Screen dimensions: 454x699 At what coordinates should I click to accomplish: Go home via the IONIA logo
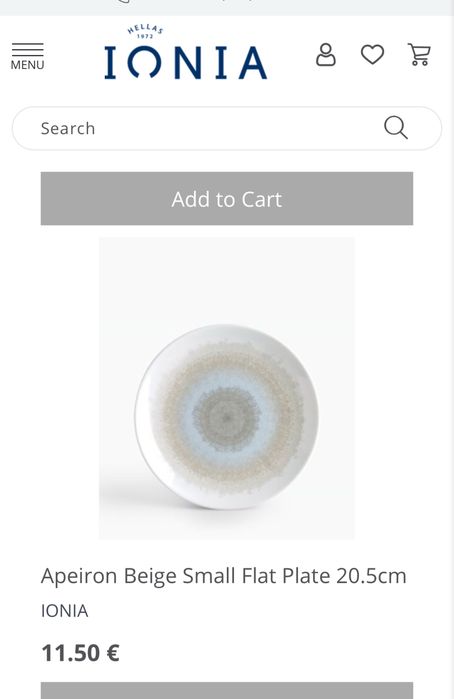(186, 62)
